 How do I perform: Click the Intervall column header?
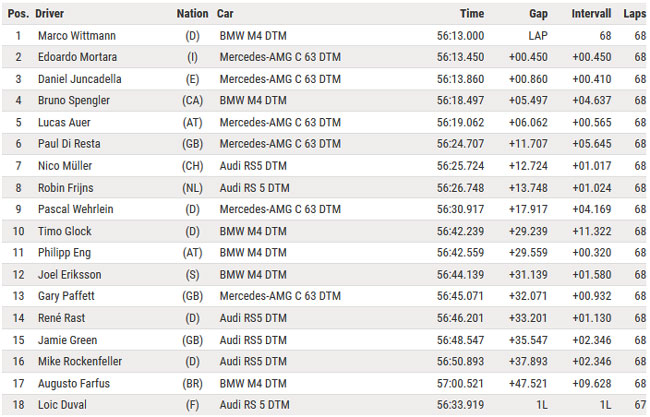(591, 14)
